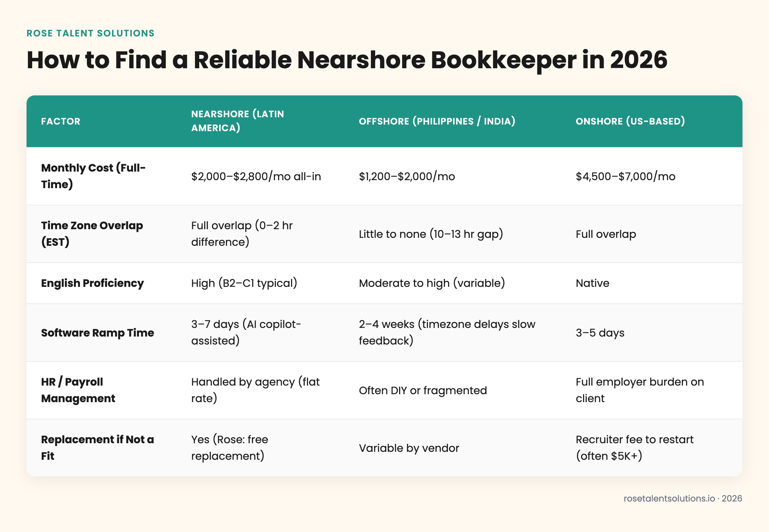Click the 'Monthly Cost (Full-Time)' row label
The width and height of the screenshot is (769, 532).
[93, 176]
